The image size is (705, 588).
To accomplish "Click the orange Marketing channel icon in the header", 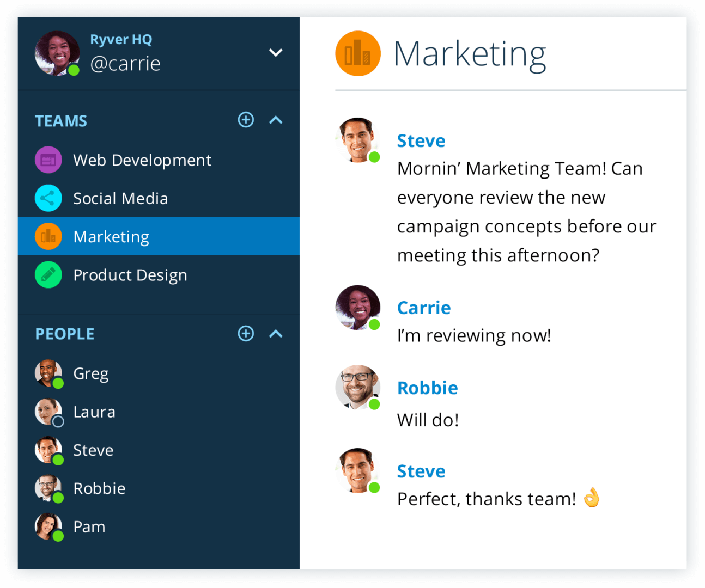I will (357, 53).
